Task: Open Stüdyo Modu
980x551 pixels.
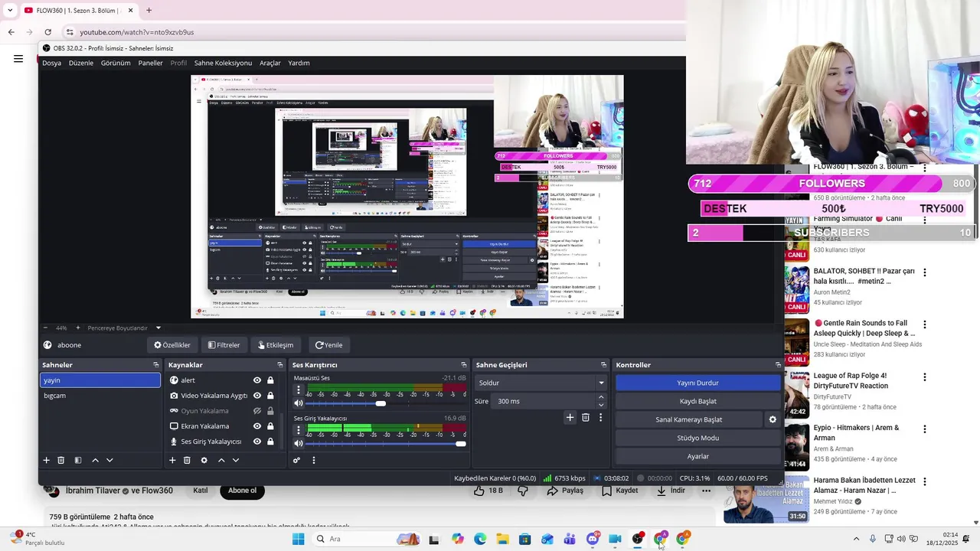Action: pos(697,438)
